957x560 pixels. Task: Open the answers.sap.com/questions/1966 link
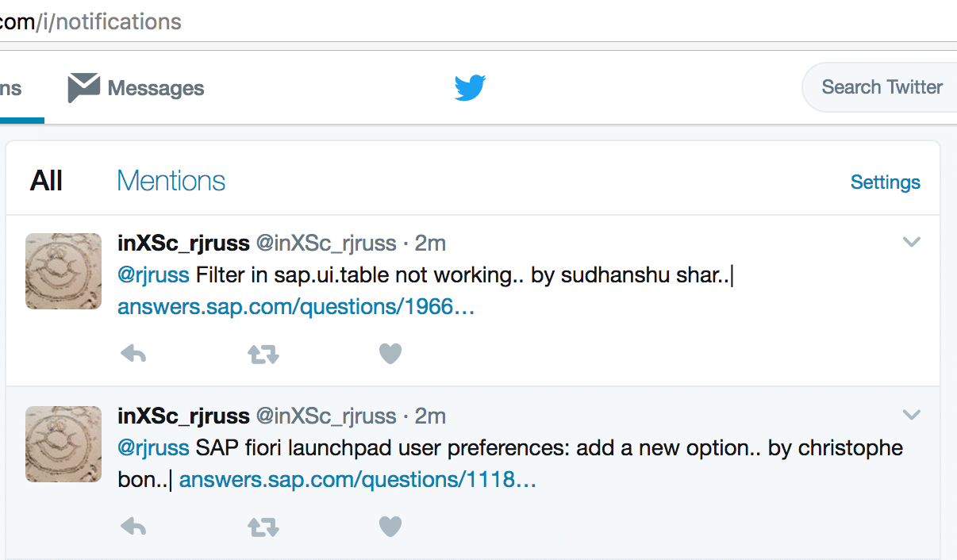point(296,307)
